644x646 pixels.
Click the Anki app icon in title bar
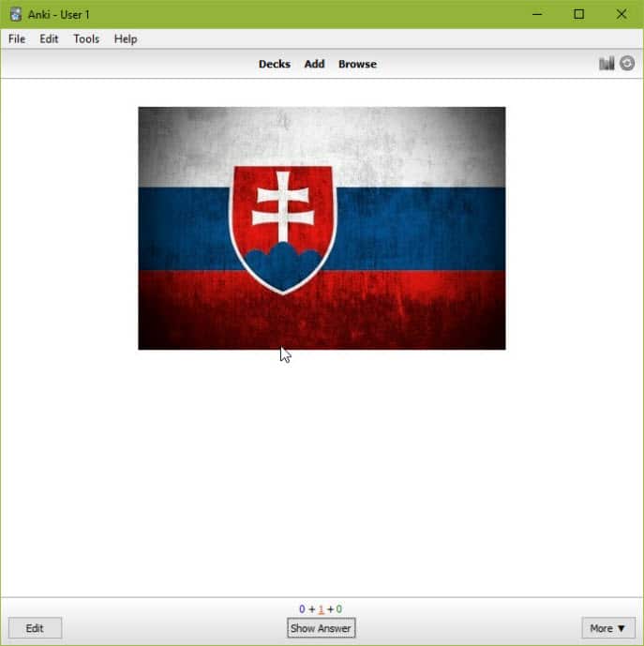[x=16, y=14]
